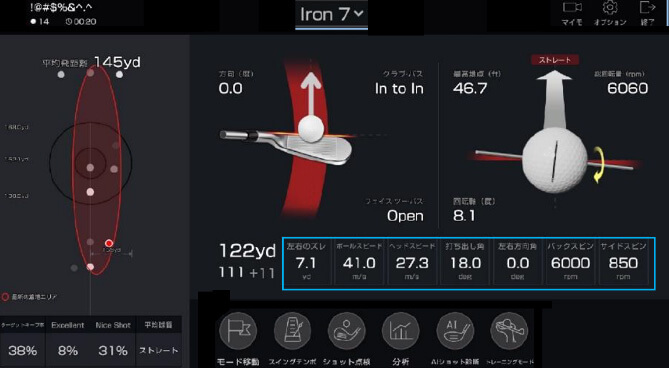Screen dimensions: 669x368
Task: Open the AIショット診断 club icon
Action: click(455, 331)
